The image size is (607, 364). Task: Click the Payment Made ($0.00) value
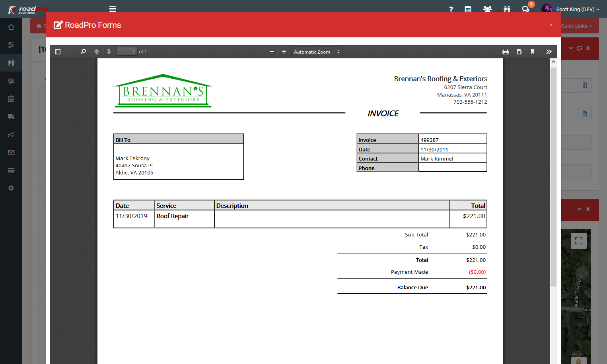477,272
